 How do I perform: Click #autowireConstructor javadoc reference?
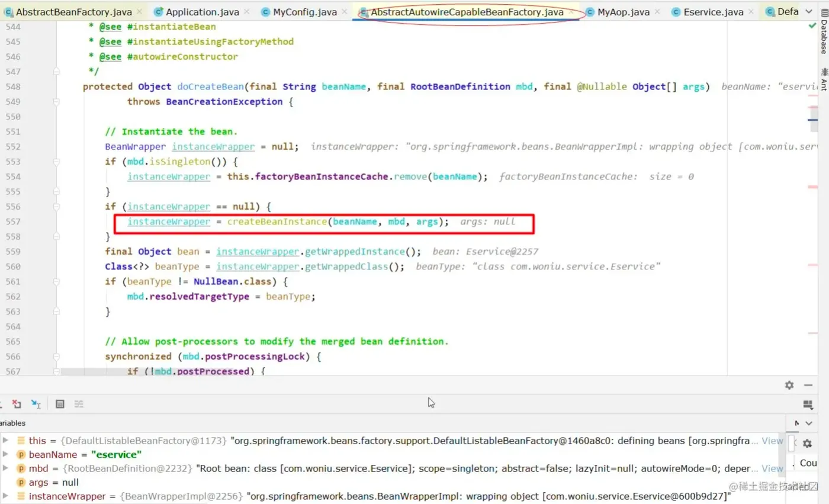click(x=182, y=57)
